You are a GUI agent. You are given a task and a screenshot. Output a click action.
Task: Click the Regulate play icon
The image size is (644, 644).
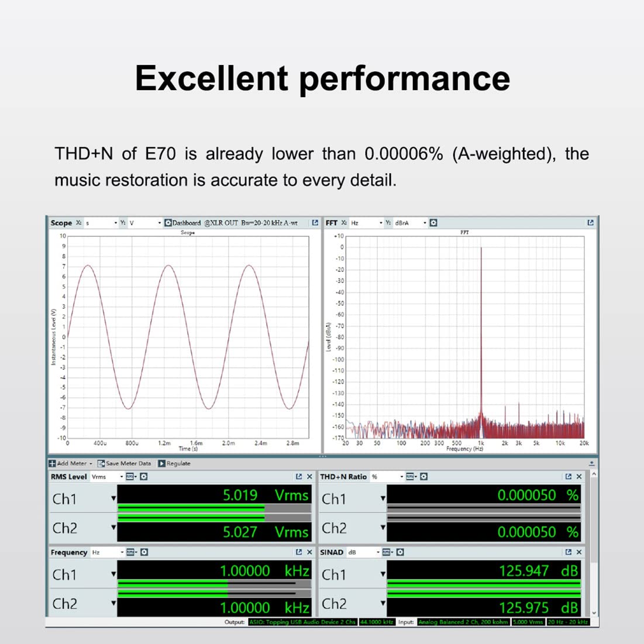click(162, 463)
